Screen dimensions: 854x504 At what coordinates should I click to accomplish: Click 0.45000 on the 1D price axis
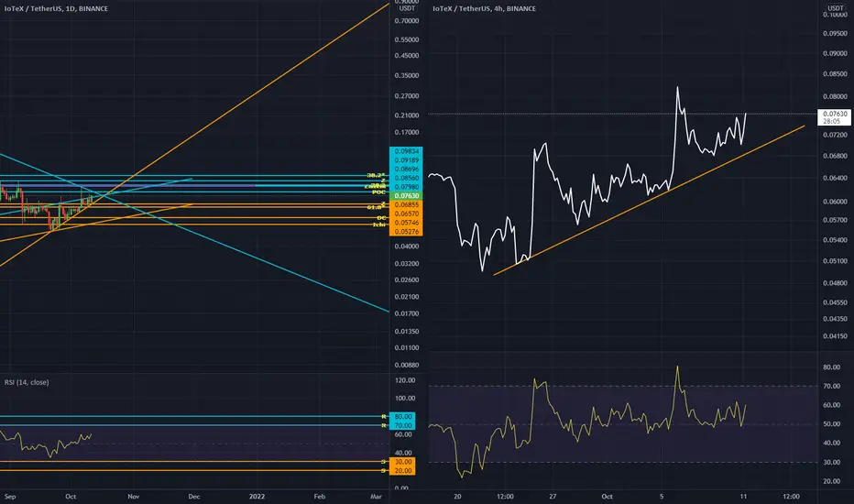[407, 56]
